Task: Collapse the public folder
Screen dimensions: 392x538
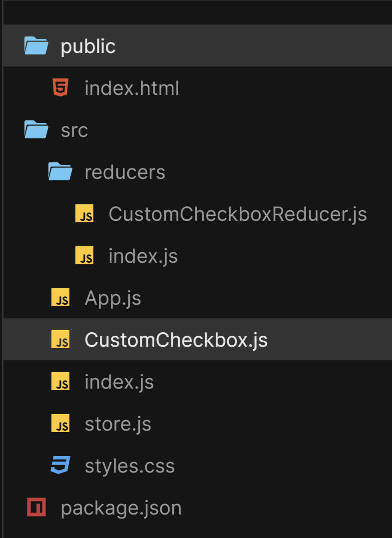Action: (88, 45)
